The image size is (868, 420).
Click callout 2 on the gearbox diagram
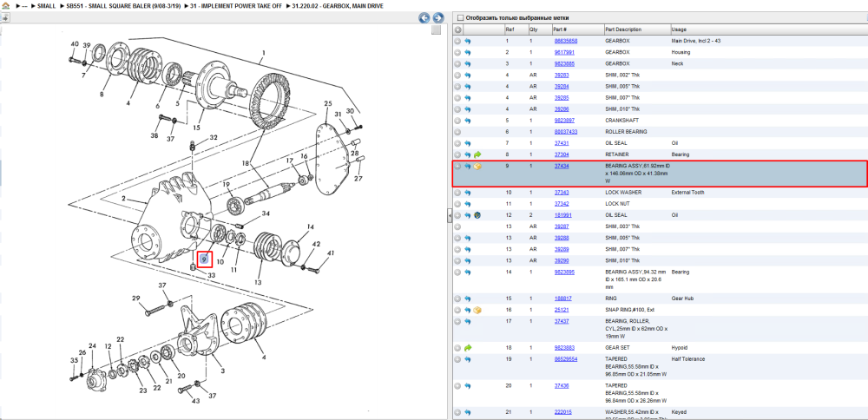pos(124,199)
